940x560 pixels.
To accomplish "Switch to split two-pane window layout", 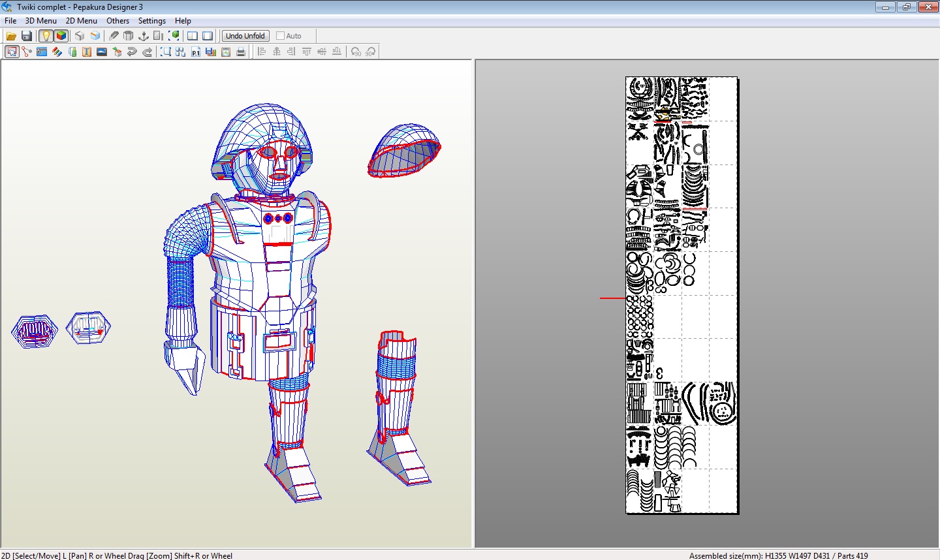I will point(193,36).
